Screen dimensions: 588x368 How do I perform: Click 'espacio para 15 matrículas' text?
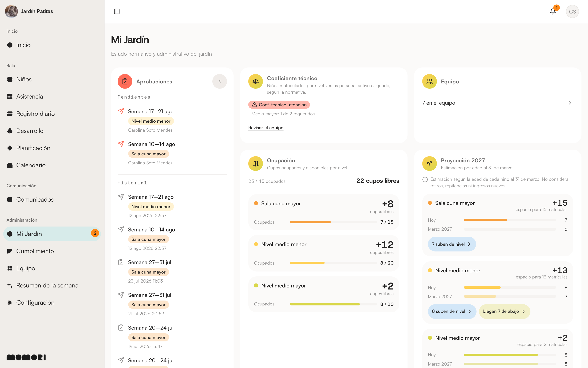coord(541,210)
